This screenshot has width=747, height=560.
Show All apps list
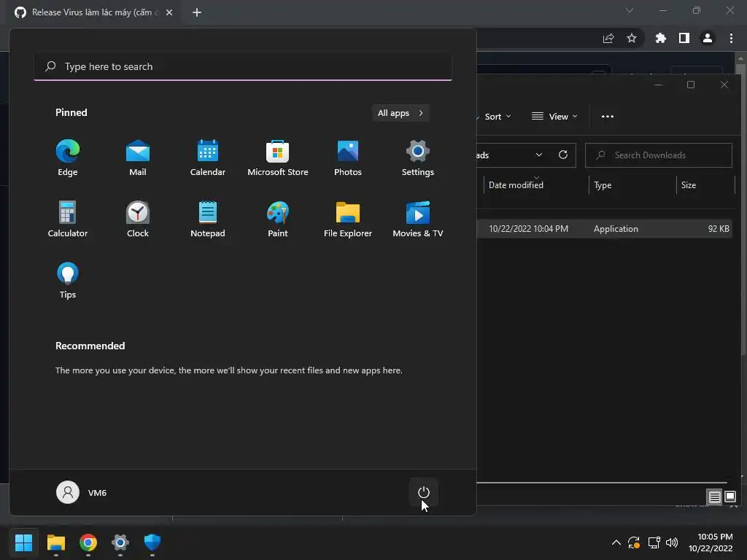click(x=400, y=113)
